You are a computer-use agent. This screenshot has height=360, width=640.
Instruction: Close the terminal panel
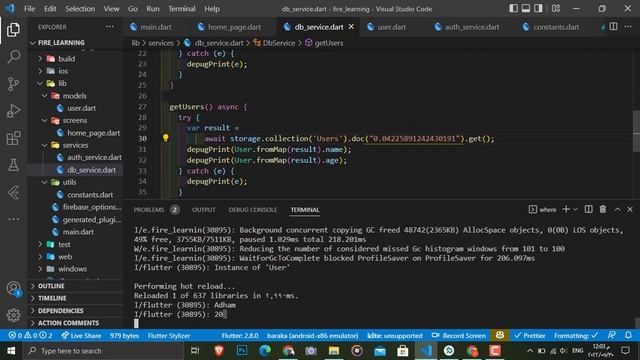coord(630,209)
